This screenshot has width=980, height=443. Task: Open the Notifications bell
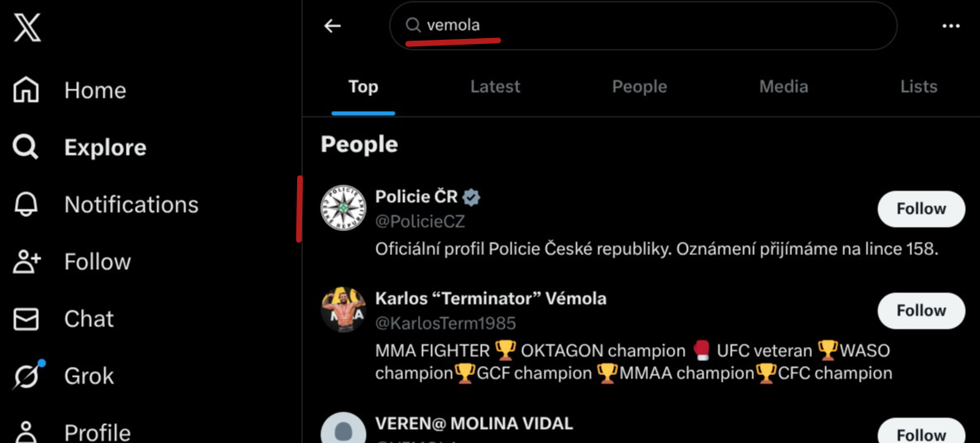pos(26,205)
